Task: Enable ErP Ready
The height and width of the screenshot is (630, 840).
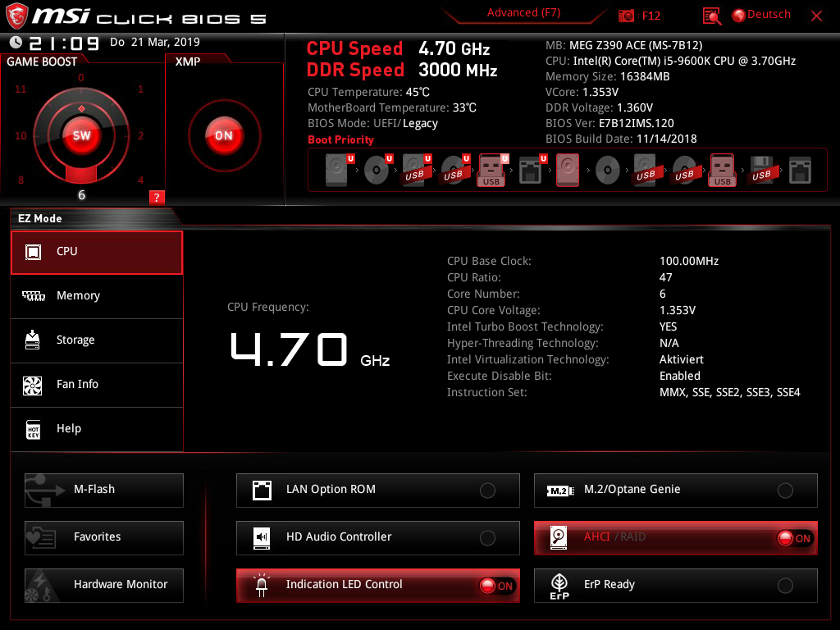Action: coord(676,586)
